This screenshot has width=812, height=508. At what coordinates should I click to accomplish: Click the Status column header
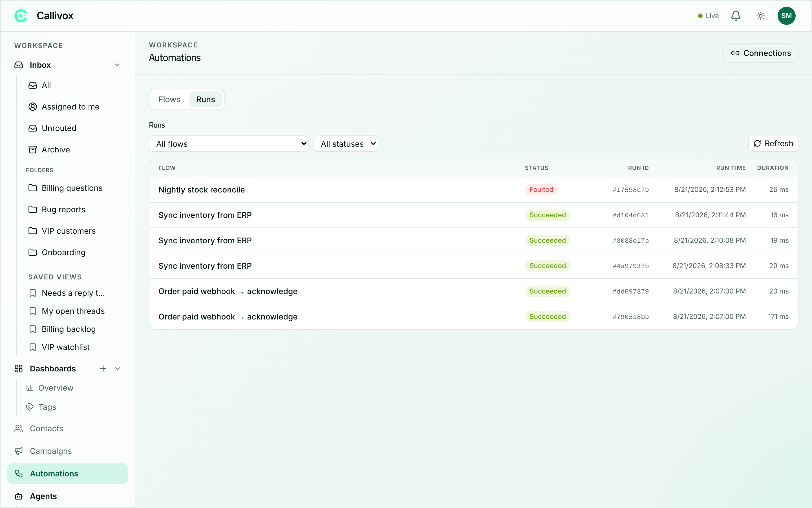coord(537,168)
